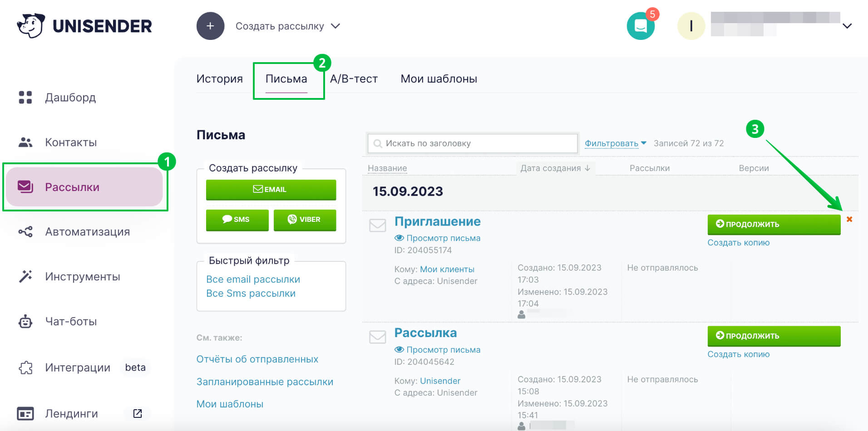Filter by Все email рассылки
Screen dimensions: 868x431
point(253,279)
